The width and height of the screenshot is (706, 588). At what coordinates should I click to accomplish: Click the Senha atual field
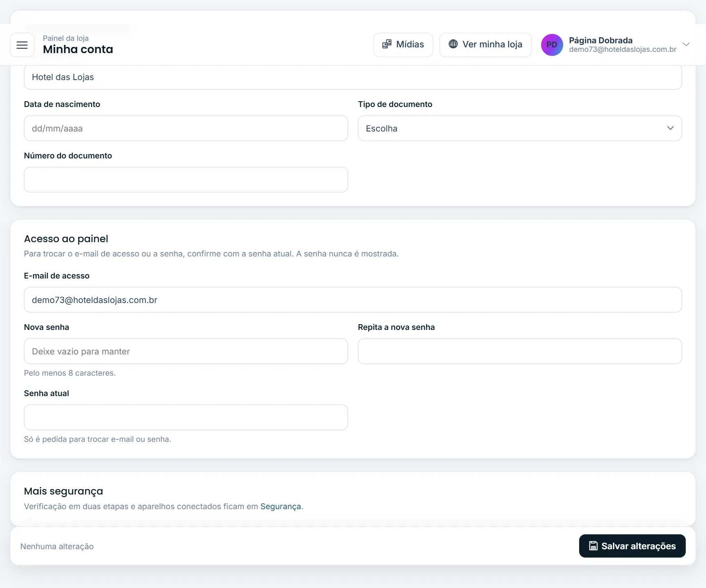pos(186,417)
